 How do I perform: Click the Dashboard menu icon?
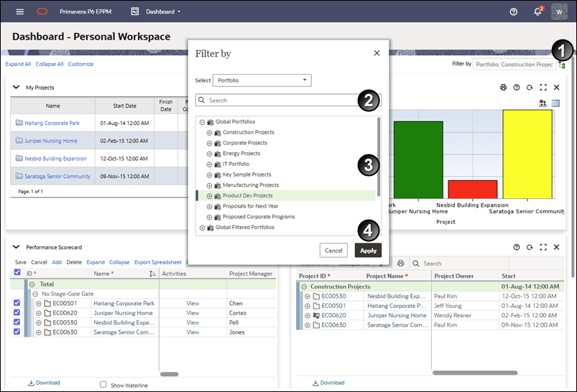135,11
